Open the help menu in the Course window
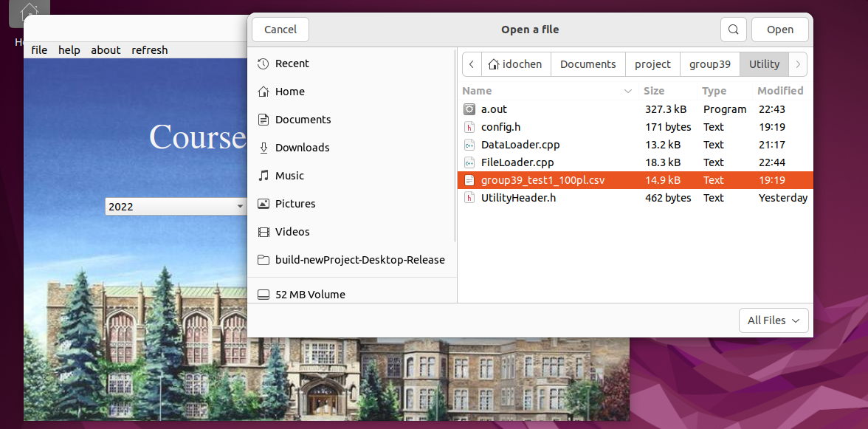Viewport: 868px width, 429px height. [x=69, y=50]
